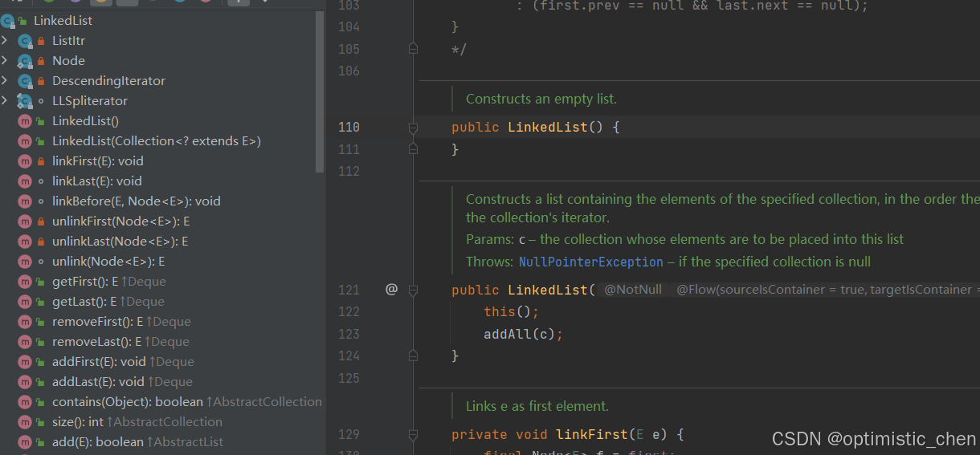Click method icon beside linkFirst(E): void
Image resolution: width=980 pixels, height=455 pixels.
pyautogui.click(x=25, y=161)
